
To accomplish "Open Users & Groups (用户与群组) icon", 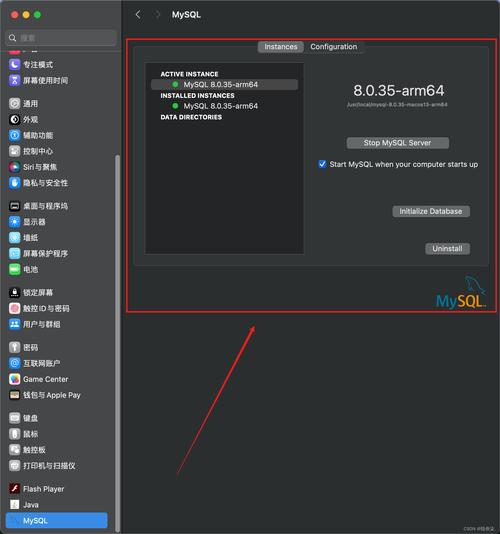I will pos(14,324).
